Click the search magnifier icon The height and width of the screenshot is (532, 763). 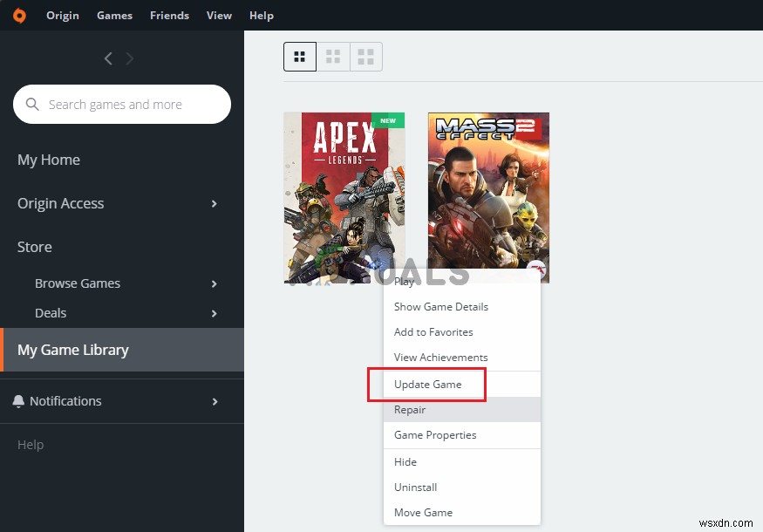(x=33, y=104)
